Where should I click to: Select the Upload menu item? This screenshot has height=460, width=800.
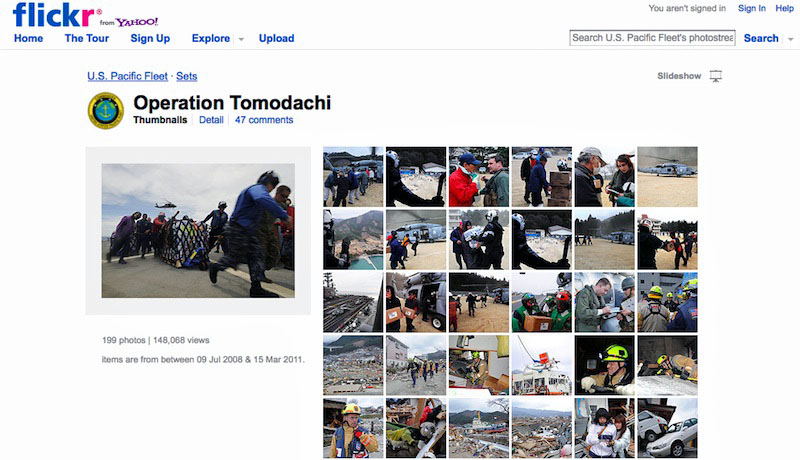[x=276, y=38]
